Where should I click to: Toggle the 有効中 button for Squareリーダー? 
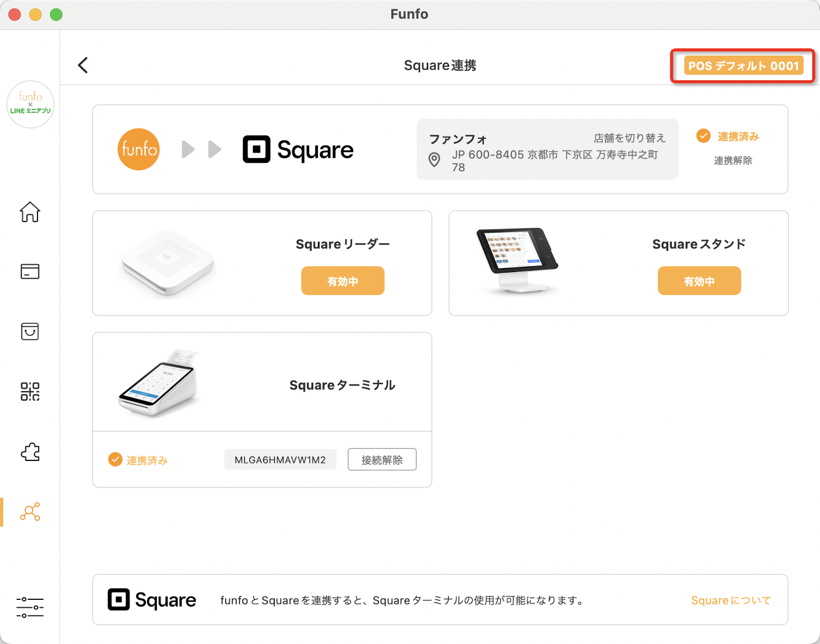click(x=343, y=281)
